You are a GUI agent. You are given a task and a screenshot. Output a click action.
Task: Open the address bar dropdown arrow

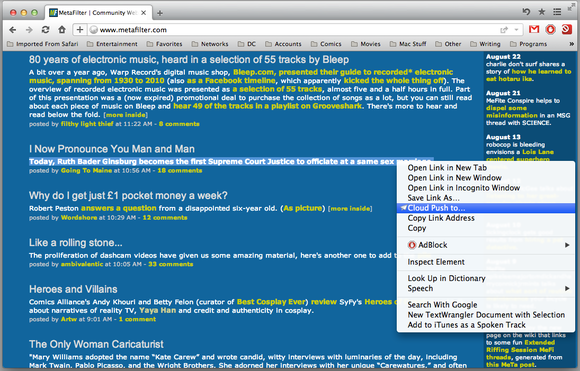[x=516, y=30]
